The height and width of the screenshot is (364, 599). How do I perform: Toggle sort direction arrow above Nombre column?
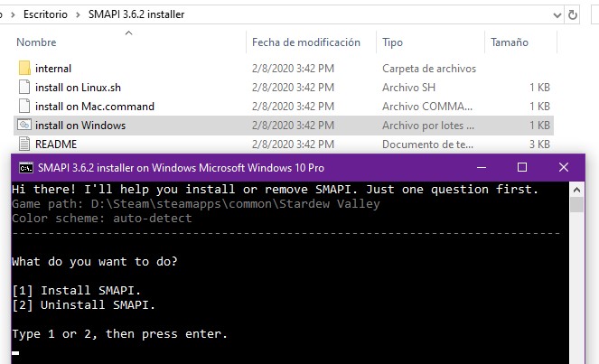point(127,33)
